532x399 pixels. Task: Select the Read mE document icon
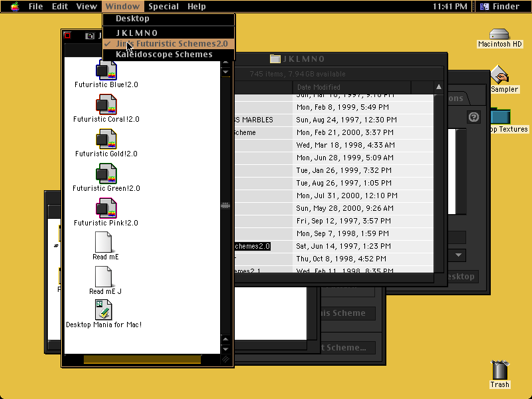104,242
